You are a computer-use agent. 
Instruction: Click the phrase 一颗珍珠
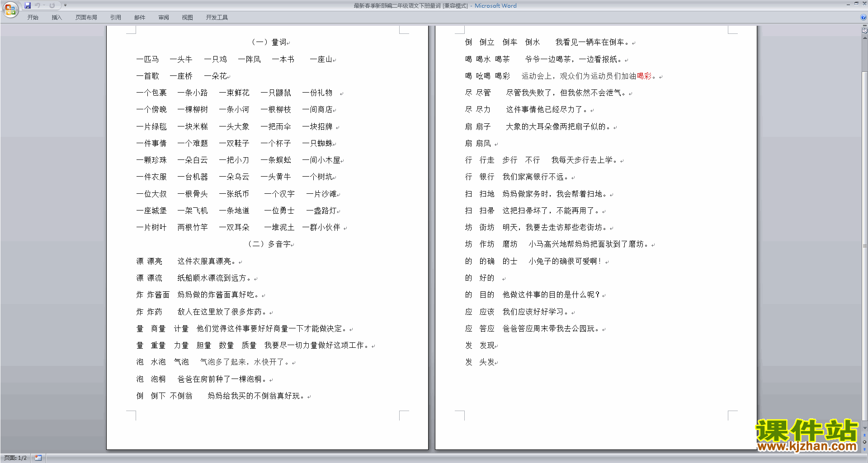(x=151, y=160)
